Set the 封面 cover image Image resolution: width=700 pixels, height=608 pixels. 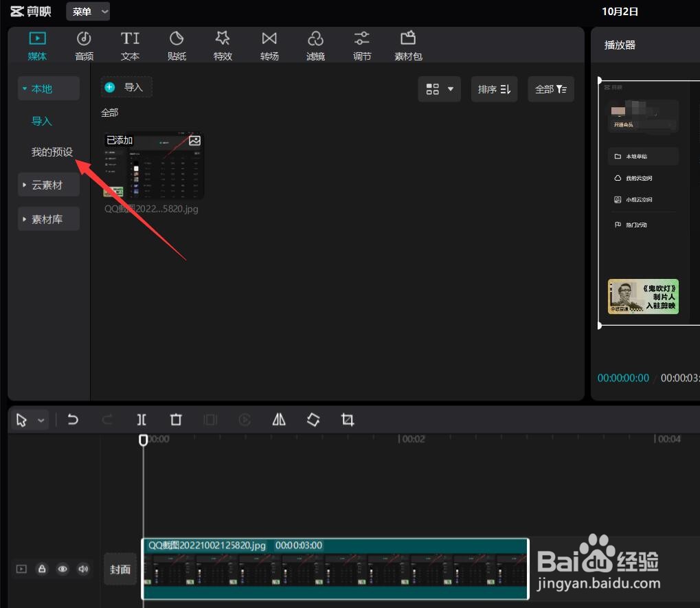tap(120, 569)
